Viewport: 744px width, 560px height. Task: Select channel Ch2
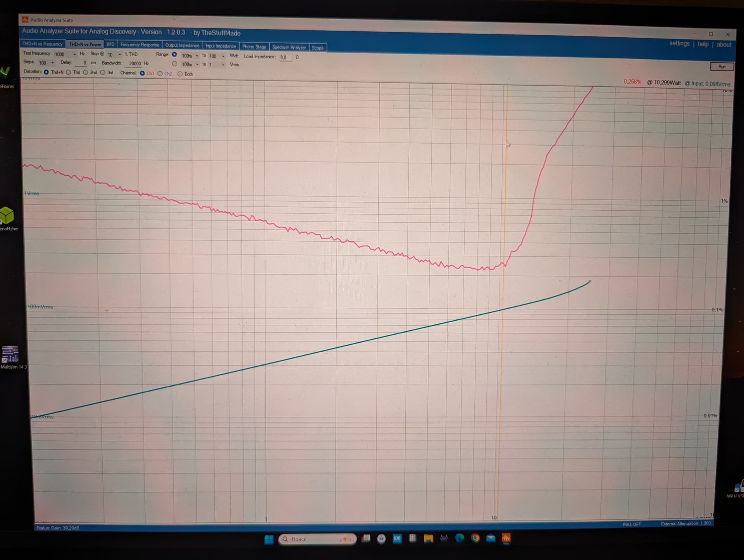point(160,74)
